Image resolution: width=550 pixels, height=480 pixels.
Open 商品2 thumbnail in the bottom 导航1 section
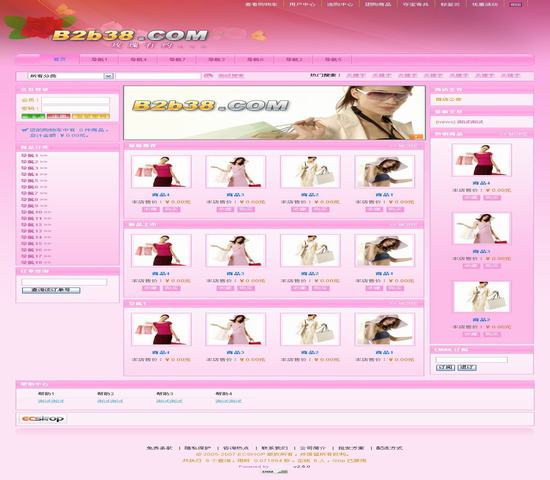pyautogui.click(x=310, y=329)
